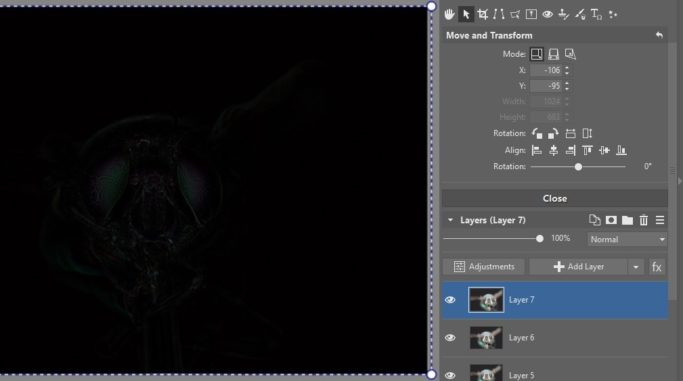Viewport: 683px width, 381px height.
Task: Rotate layer left using rotation icon
Action: (537, 133)
